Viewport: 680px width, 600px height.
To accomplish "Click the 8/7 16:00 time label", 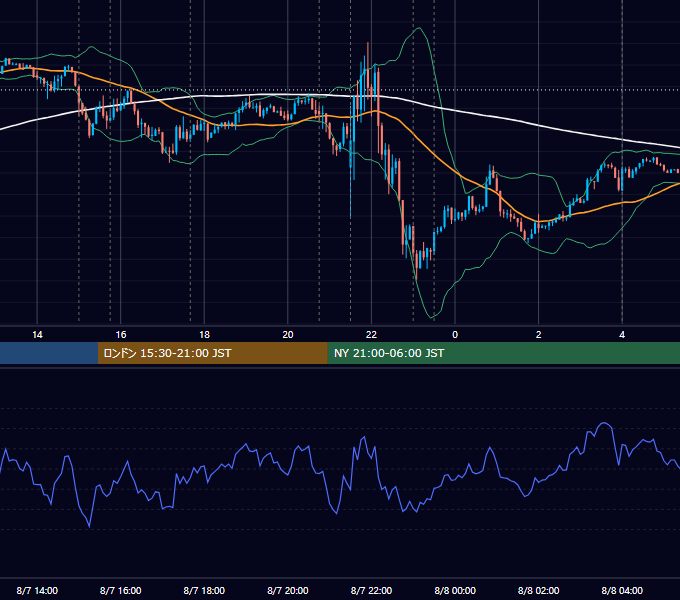I will (x=121, y=590).
